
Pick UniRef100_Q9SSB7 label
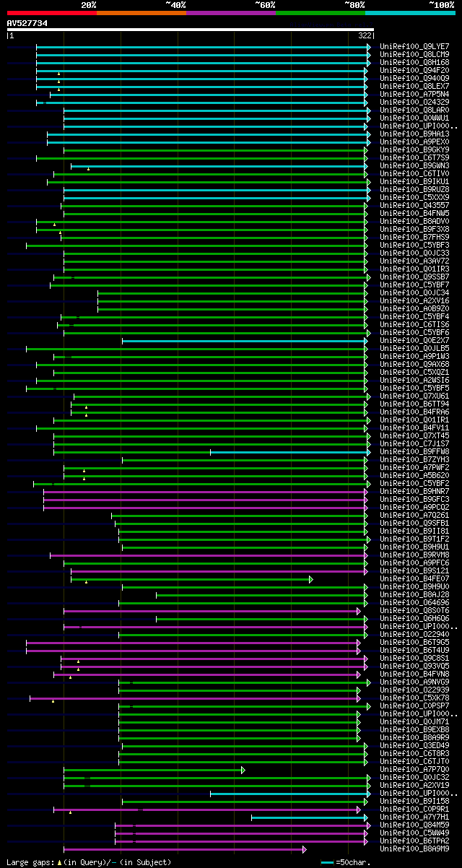[x=414, y=277]
